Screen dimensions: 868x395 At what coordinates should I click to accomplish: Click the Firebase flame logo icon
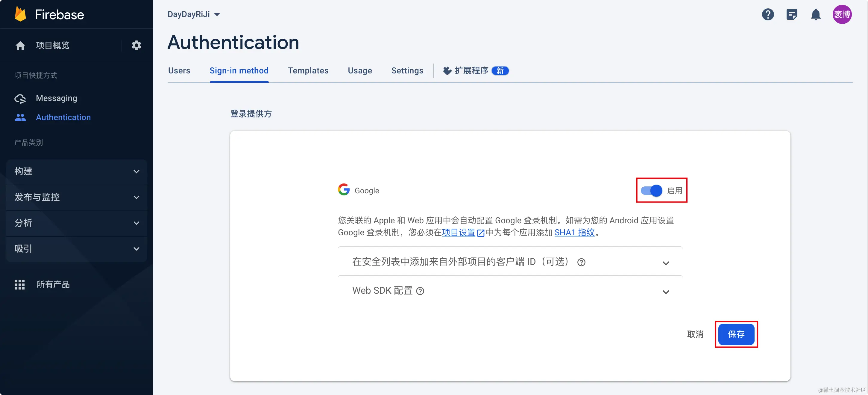(x=20, y=14)
